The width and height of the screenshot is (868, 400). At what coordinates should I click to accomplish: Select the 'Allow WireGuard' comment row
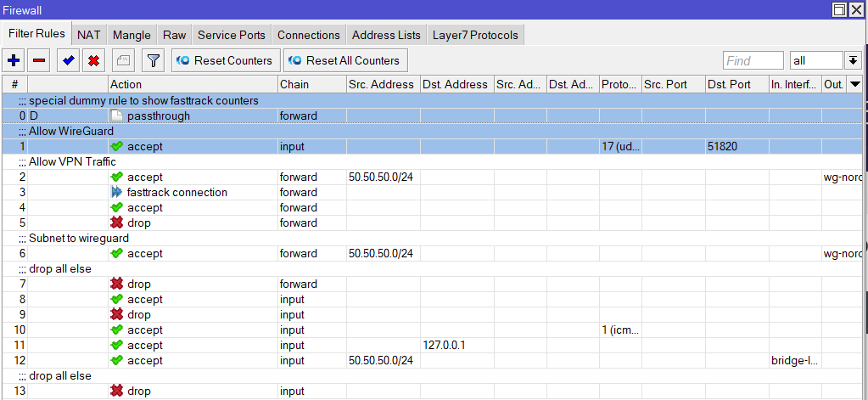(432, 132)
